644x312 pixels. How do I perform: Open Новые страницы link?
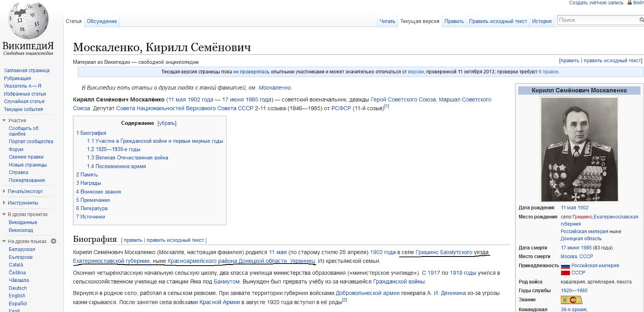[x=28, y=165]
